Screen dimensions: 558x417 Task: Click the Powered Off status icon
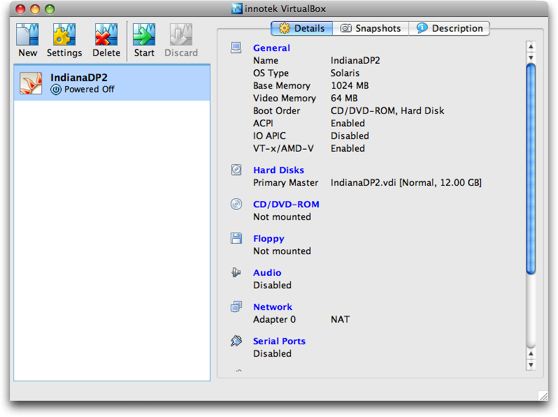pyautogui.click(x=56, y=89)
